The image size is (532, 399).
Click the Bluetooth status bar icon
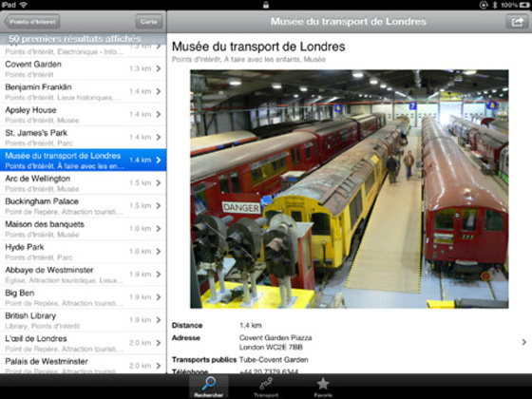pyautogui.click(x=494, y=5)
